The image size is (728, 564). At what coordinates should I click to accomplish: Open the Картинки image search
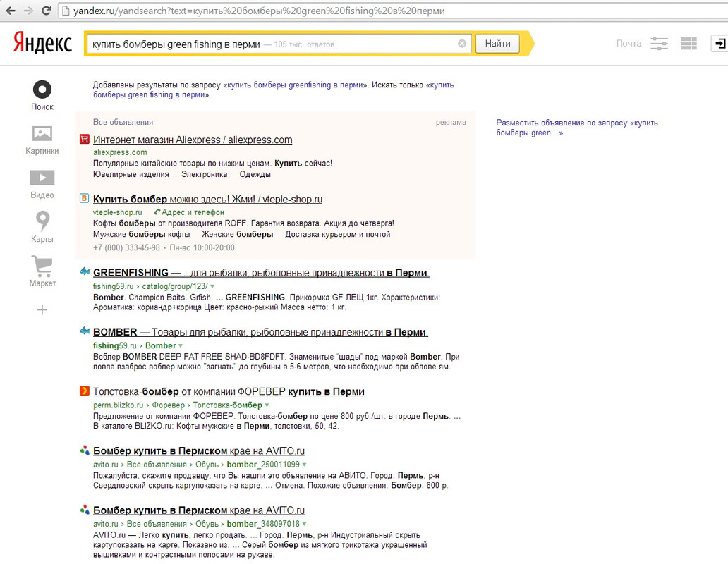[42, 140]
